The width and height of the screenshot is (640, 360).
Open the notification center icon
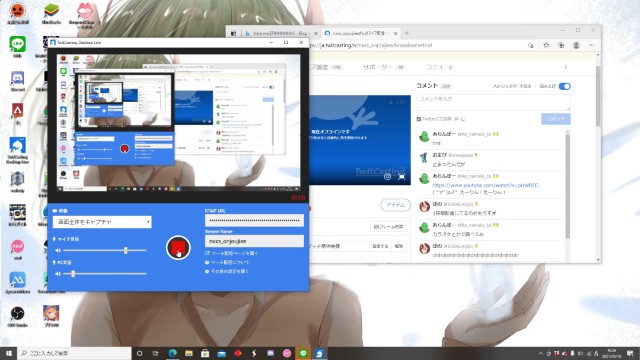(x=630, y=353)
